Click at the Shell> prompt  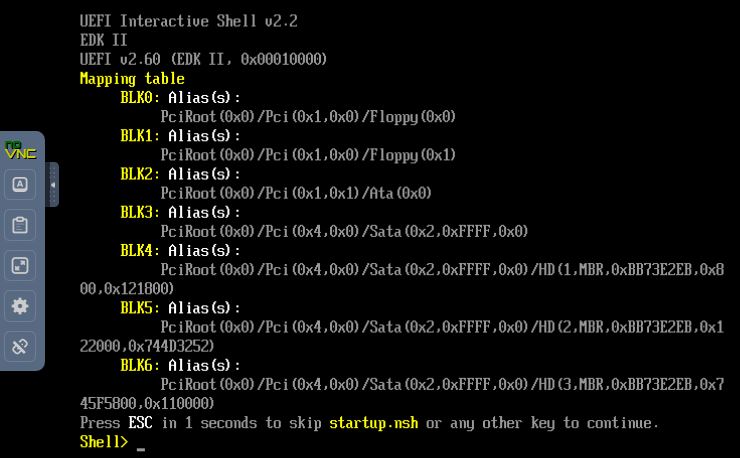pyautogui.click(x=104, y=442)
